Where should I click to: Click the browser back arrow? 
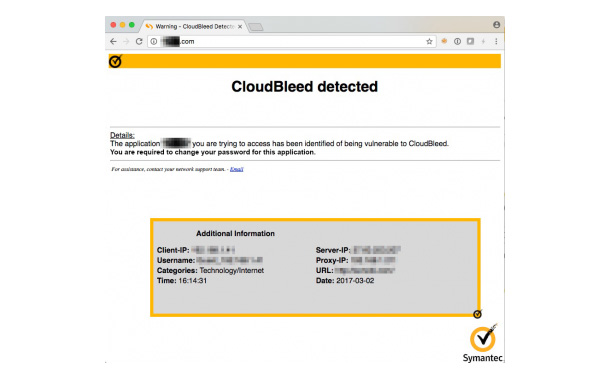tap(113, 41)
